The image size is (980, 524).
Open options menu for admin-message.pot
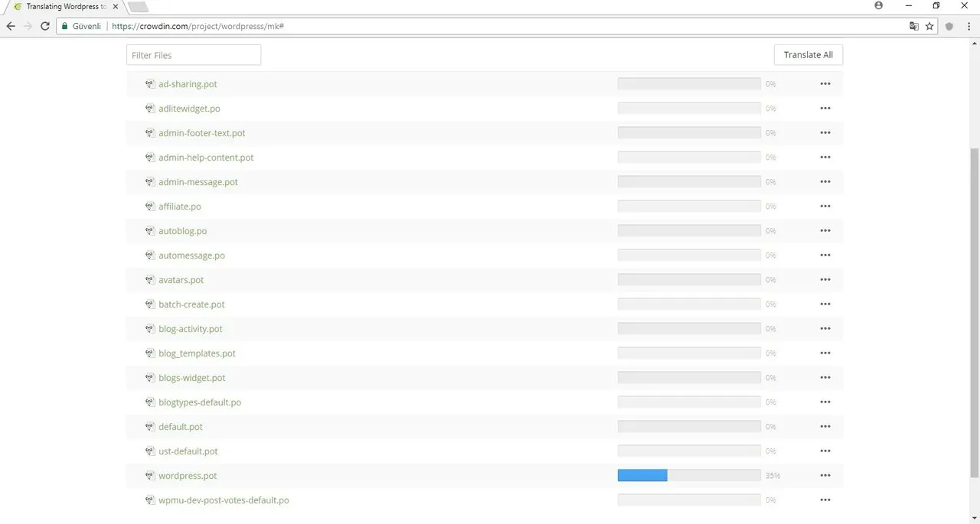[x=825, y=182]
